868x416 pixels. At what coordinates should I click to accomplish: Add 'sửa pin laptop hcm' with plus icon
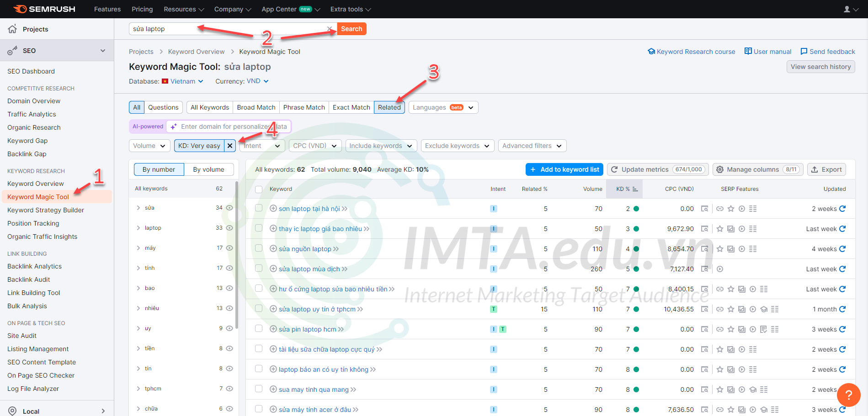point(273,329)
